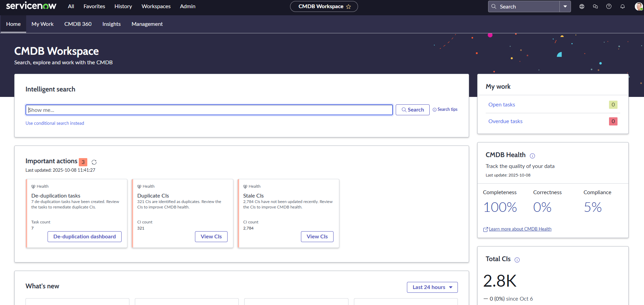Open the All menu
Image resolution: width=644 pixels, height=305 pixels.
tap(71, 6)
